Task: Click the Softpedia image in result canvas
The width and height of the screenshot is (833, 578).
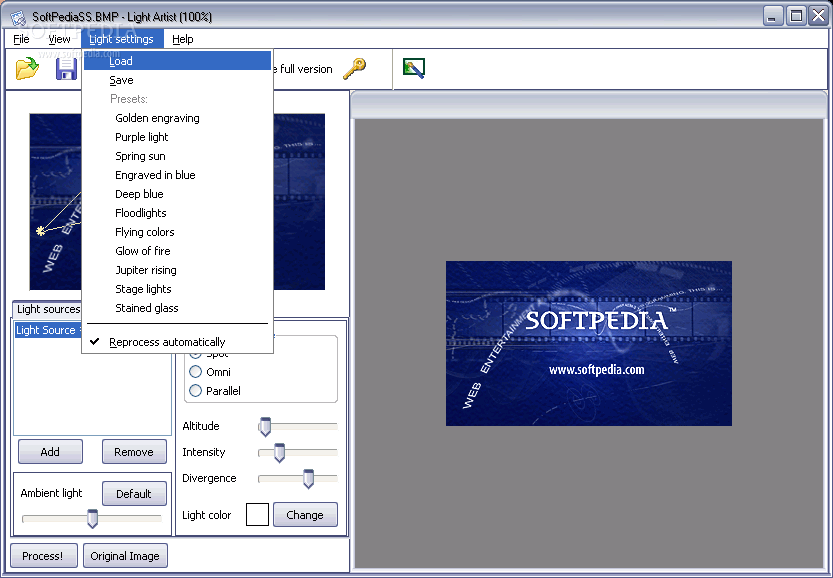Action: [x=589, y=343]
